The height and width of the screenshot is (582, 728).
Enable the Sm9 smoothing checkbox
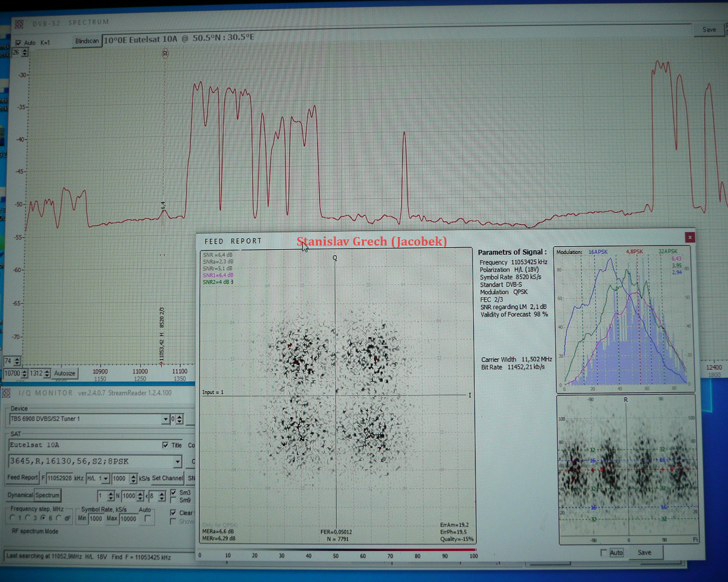[174, 500]
